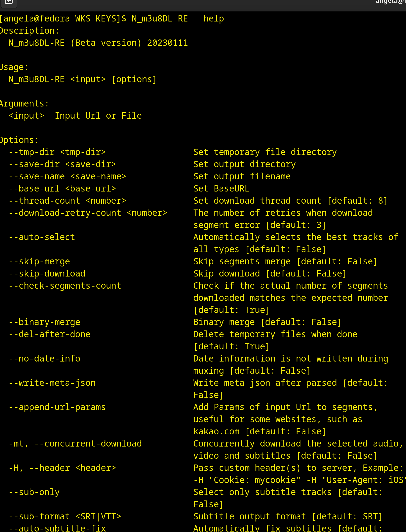Click the --tmp-dir option text

57,152
